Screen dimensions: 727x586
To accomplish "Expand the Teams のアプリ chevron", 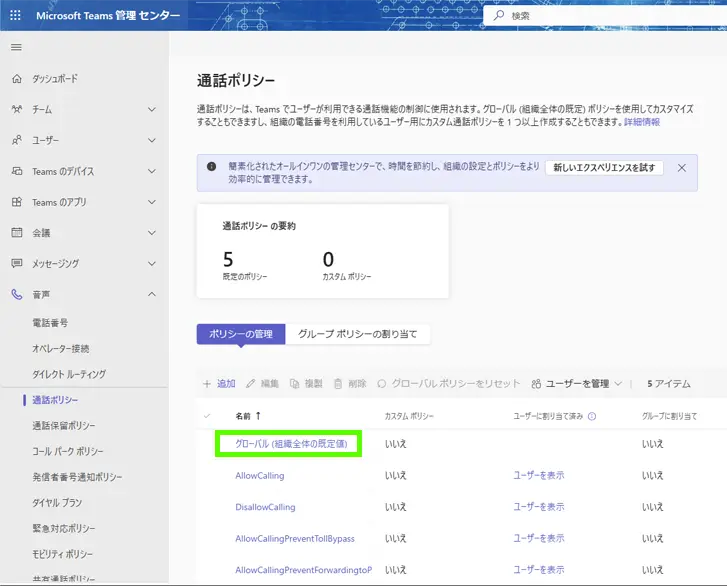I will click(152, 202).
